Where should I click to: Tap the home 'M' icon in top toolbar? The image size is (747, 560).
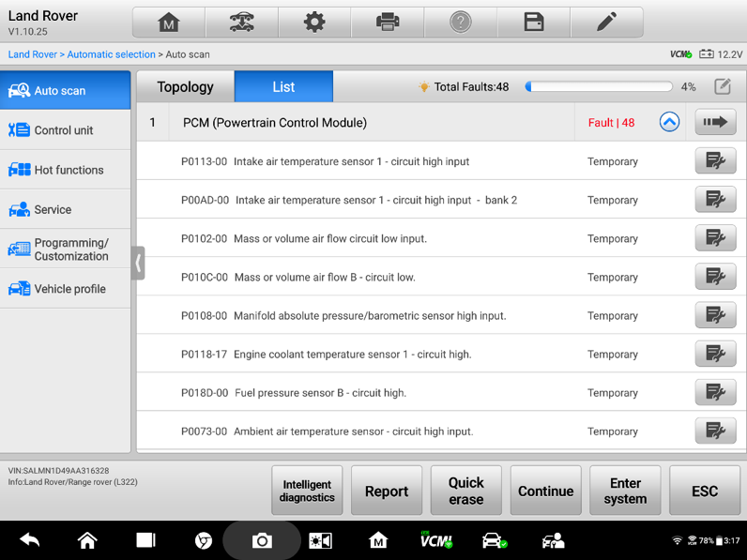tap(168, 23)
